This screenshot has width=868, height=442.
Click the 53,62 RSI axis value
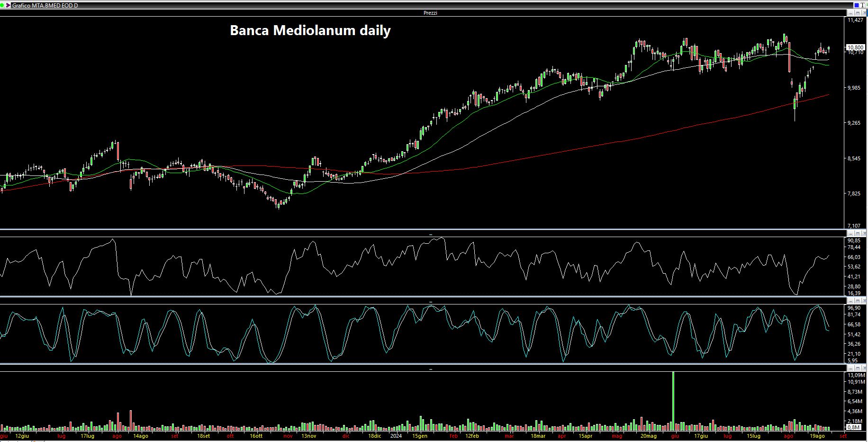tap(854, 267)
